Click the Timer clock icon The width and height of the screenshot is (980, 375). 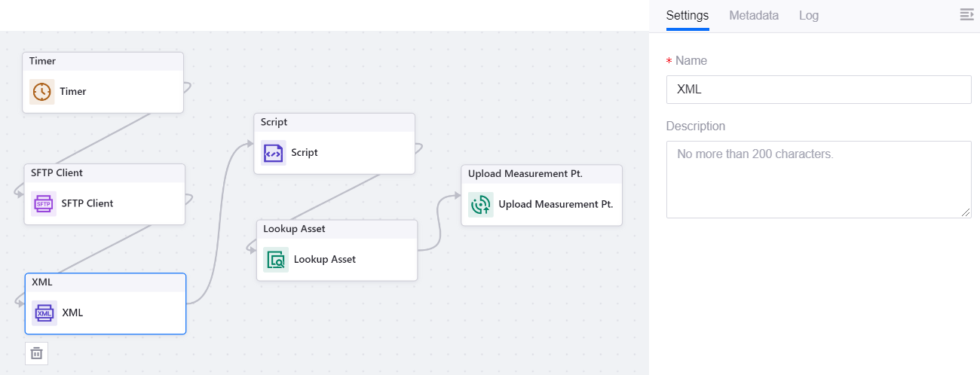pyautogui.click(x=42, y=92)
